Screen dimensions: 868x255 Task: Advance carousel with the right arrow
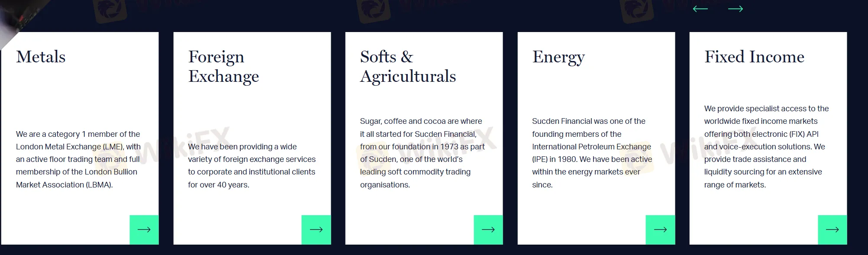[736, 9]
